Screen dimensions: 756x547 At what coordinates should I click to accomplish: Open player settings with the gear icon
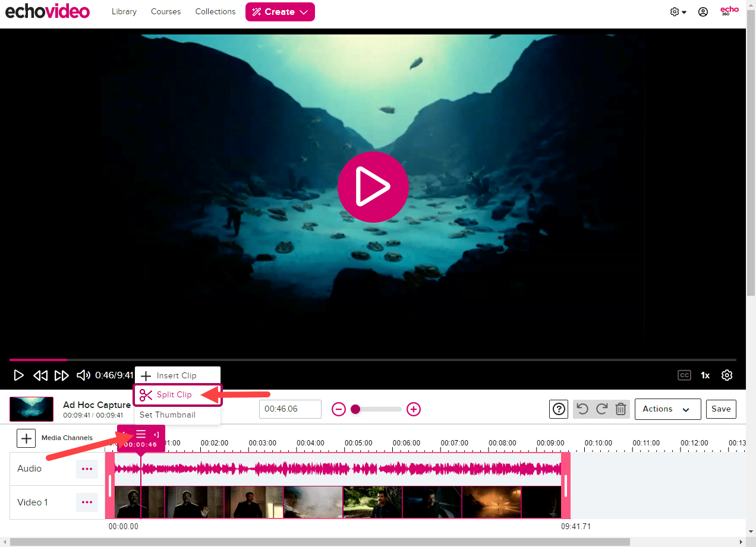pyautogui.click(x=727, y=375)
